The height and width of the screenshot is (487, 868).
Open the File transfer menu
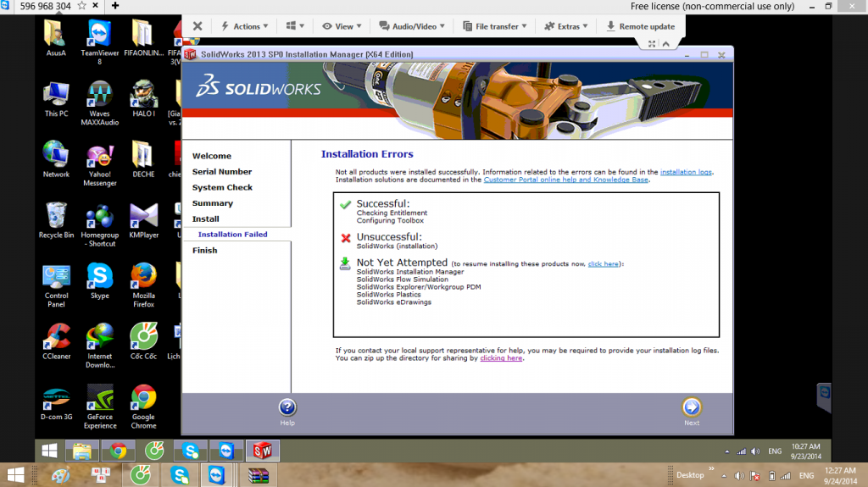(495, 26)
